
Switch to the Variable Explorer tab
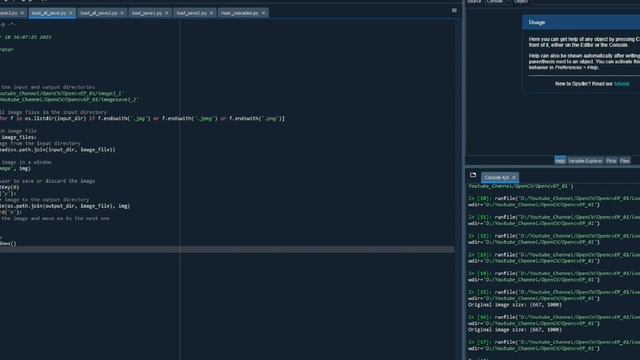tap(585, 161)
